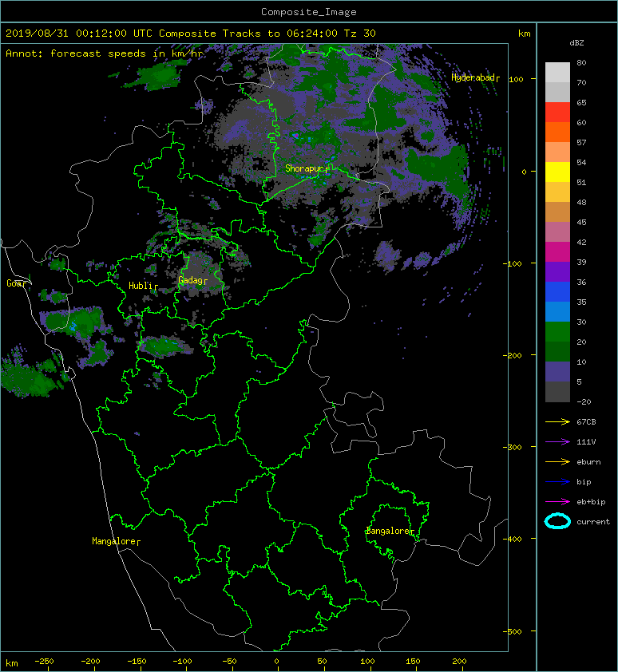Click the current legend label
This screenshot has width=618, height=672.
593,522
